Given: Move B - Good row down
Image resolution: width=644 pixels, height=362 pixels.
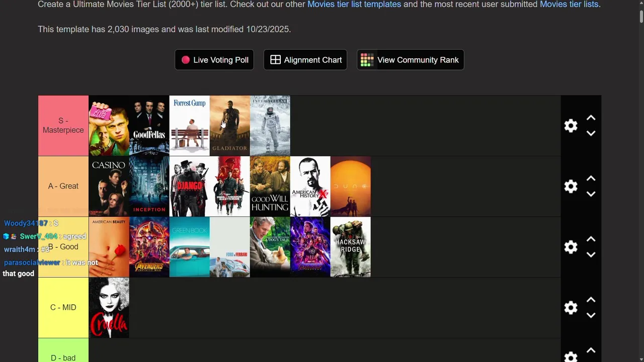Looking at the screenshot, I should [x=591, y=254].
